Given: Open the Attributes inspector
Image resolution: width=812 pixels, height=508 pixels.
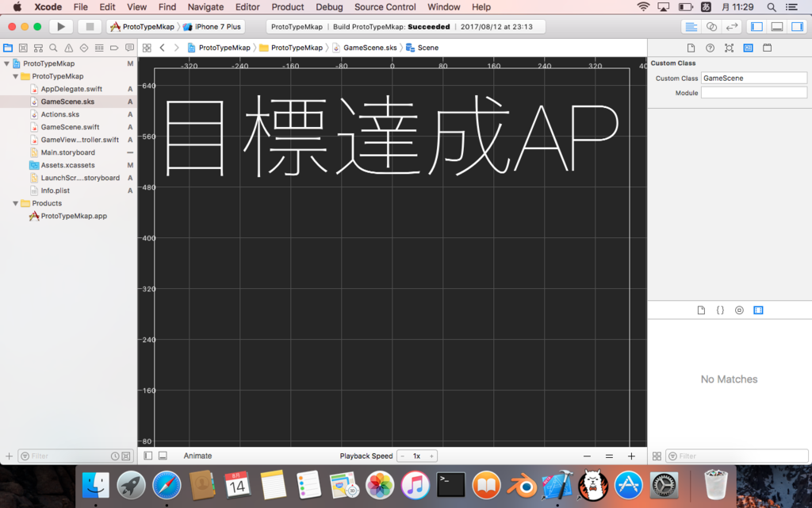Looking at the screenshot, I should [730, 48].
